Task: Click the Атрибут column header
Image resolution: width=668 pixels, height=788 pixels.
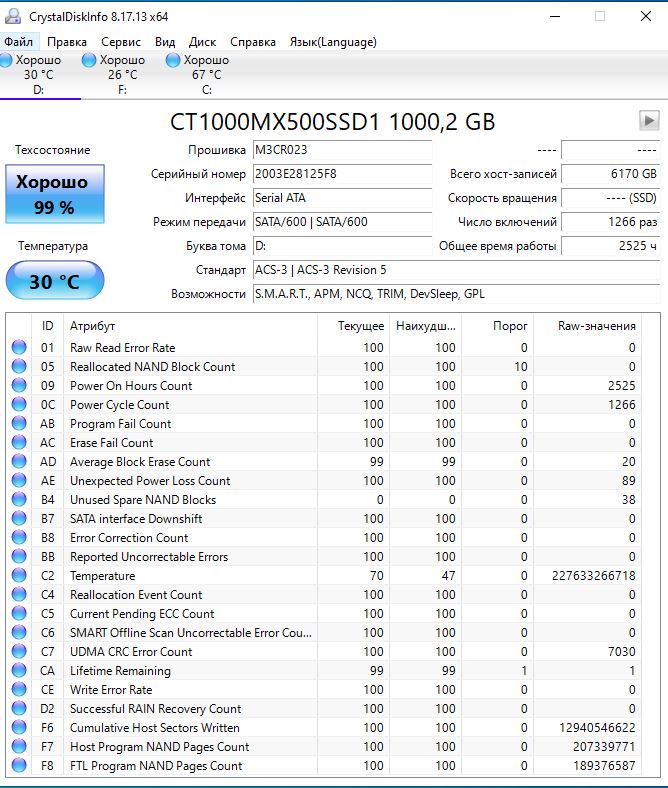Action: [190, 326]
